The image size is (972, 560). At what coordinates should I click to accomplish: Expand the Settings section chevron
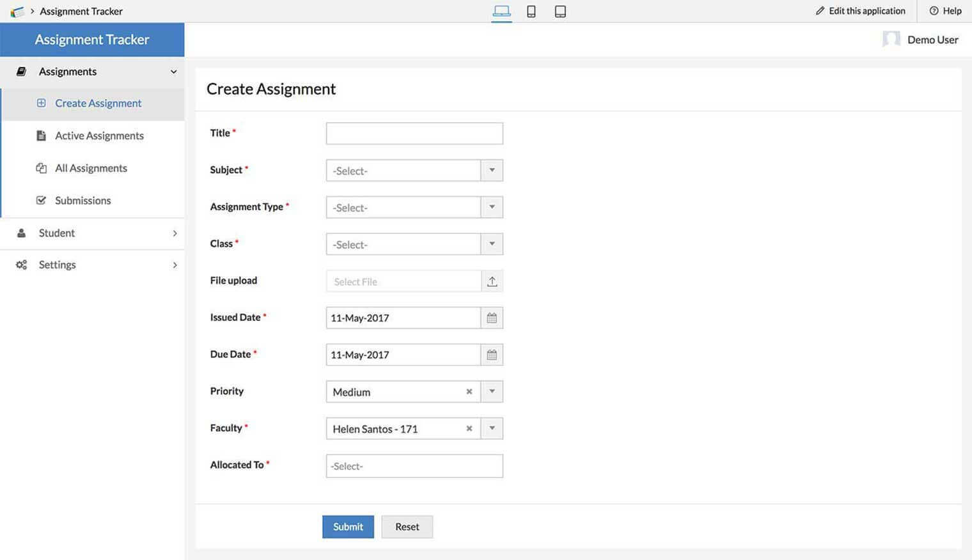pos(175,265)
